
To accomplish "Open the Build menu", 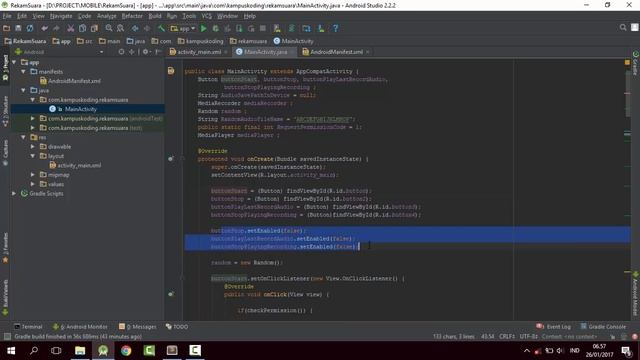I will pyautogui.click(x=155, y=16).
